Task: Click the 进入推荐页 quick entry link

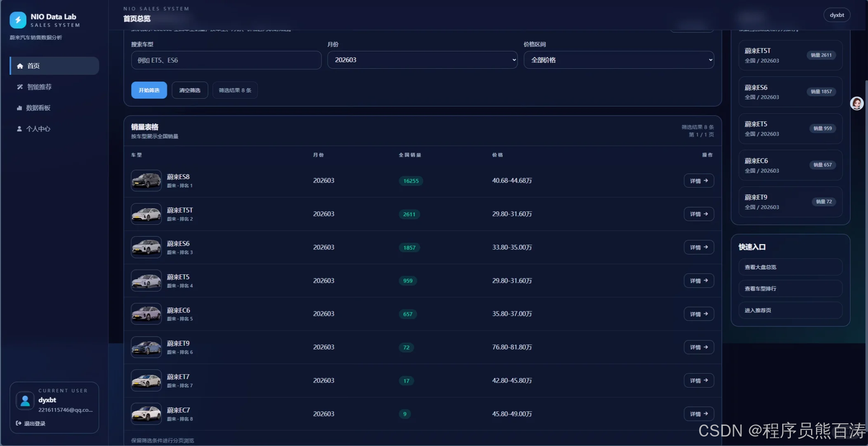Action: [790, 311]
